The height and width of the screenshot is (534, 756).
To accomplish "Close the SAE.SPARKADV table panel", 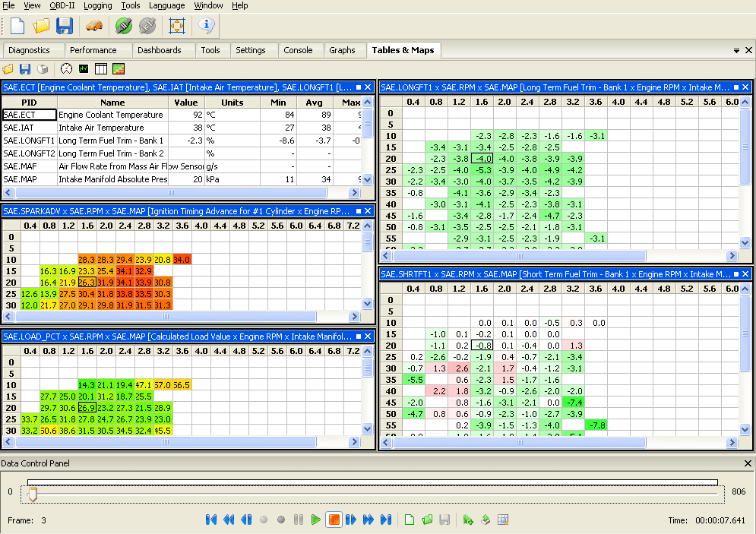I will 368,211.
